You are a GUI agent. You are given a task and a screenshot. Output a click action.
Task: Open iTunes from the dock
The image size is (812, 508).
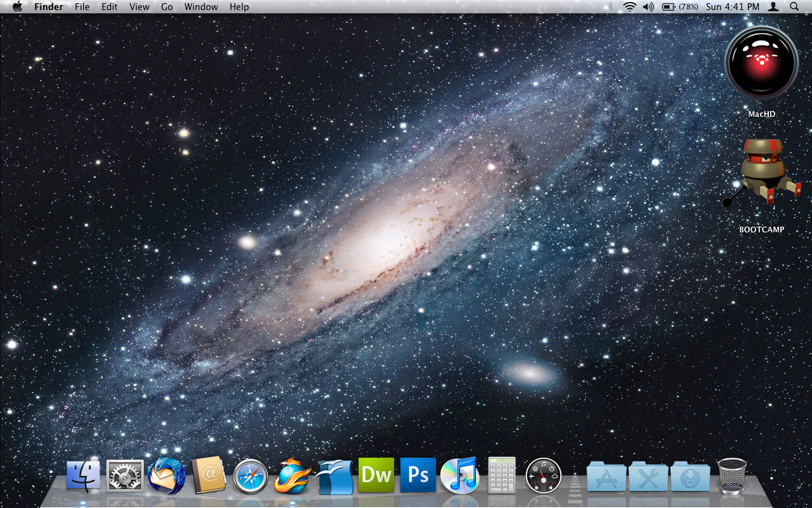tap(460, 475)
